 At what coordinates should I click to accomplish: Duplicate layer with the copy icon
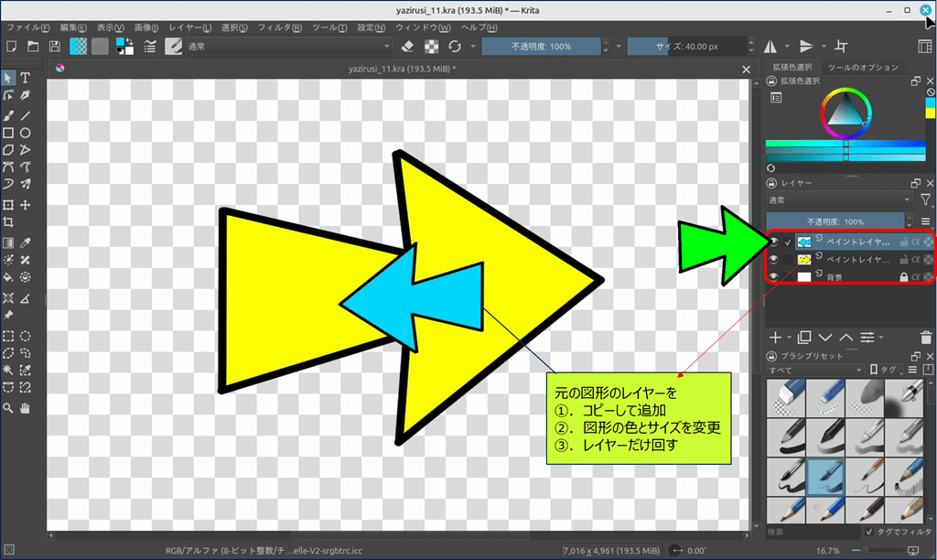click(x=804, y=338)
